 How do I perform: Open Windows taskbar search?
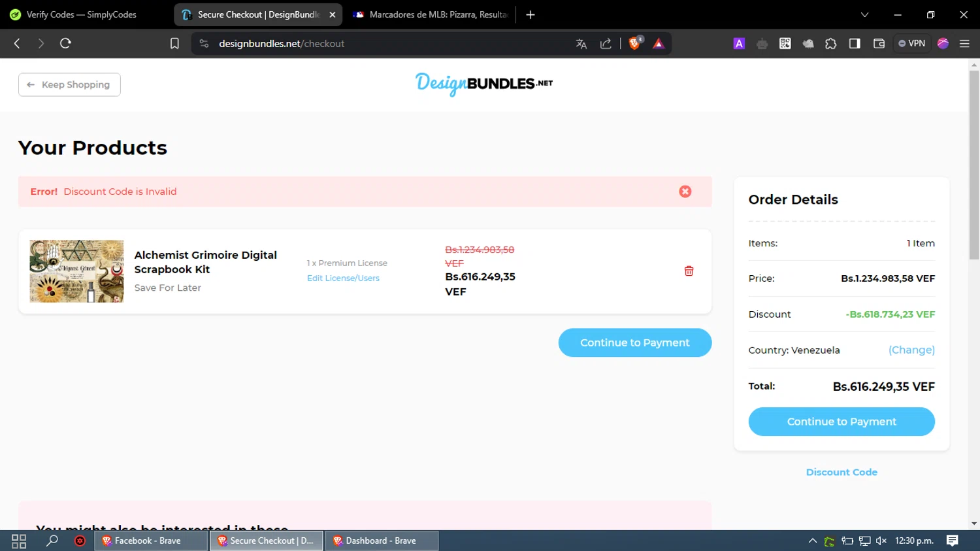point(52,541)
